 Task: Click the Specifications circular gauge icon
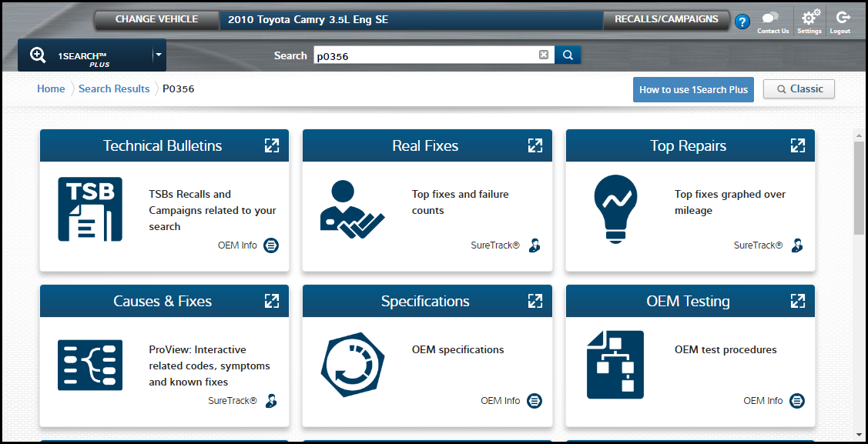coord(351,365)
